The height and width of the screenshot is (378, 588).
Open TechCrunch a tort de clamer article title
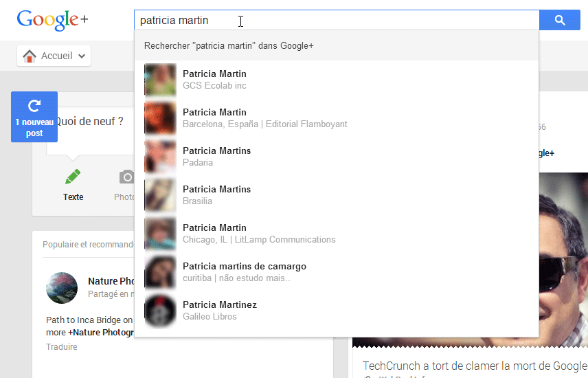(x=475, y=366)
